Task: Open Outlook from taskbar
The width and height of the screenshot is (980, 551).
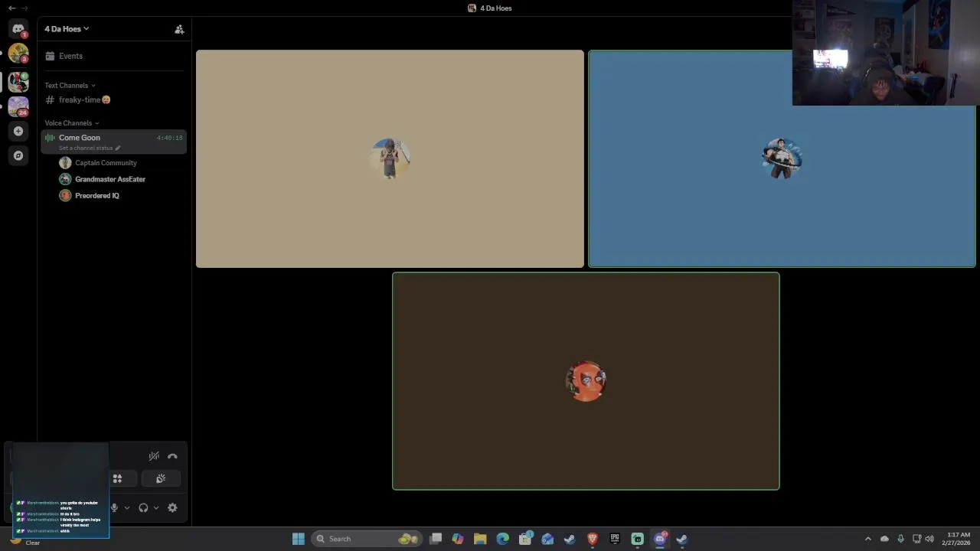Action: tap(547, 539)
